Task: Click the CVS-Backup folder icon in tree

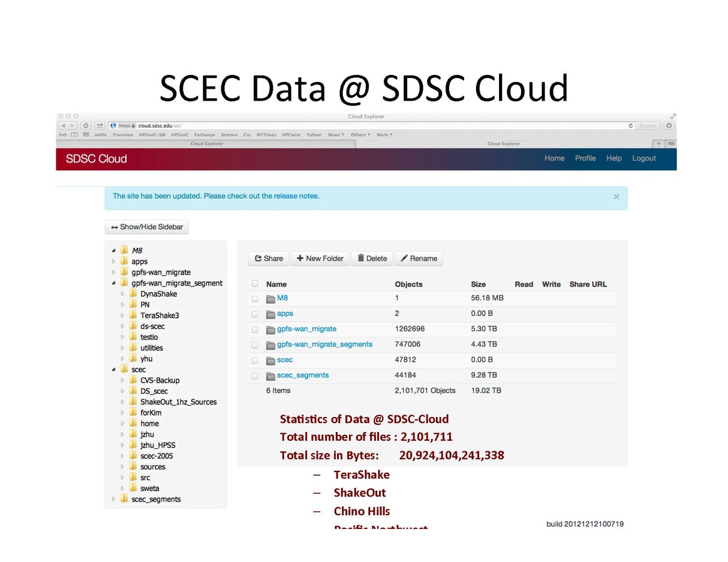Action: click(133, 380)
